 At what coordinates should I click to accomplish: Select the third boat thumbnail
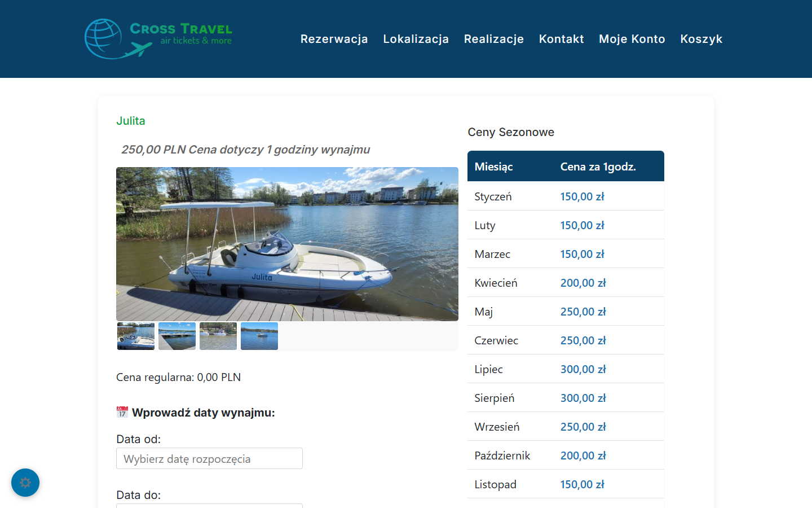218,336
